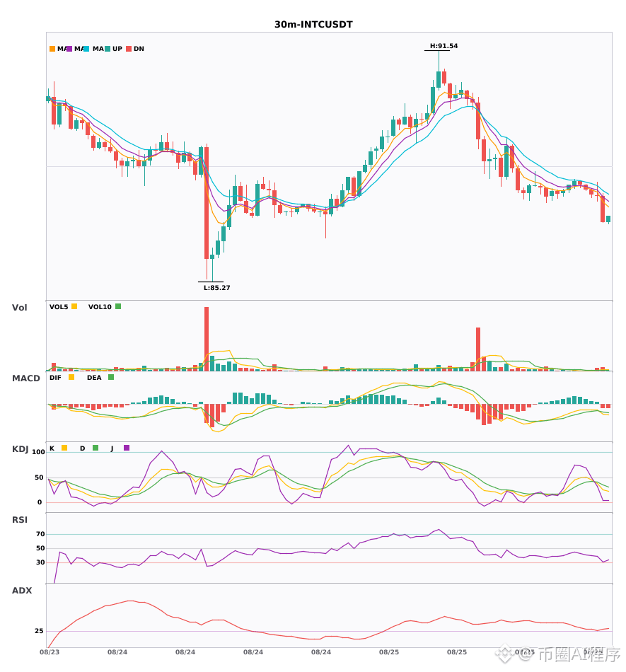The width and height of the screenshot is (626, 672).
Task: Click the green DEA legend swatch
Action: pos(111,377)
